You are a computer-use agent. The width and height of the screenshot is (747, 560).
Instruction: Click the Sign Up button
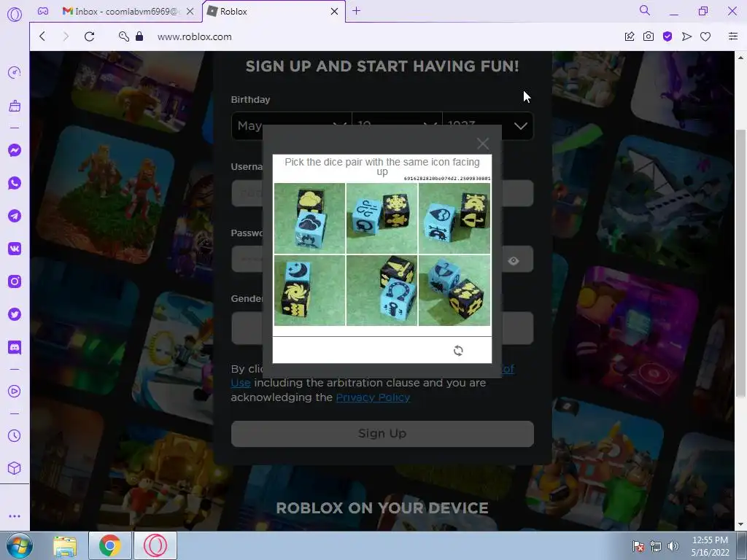pyautogui.click(x=382, y=434)
